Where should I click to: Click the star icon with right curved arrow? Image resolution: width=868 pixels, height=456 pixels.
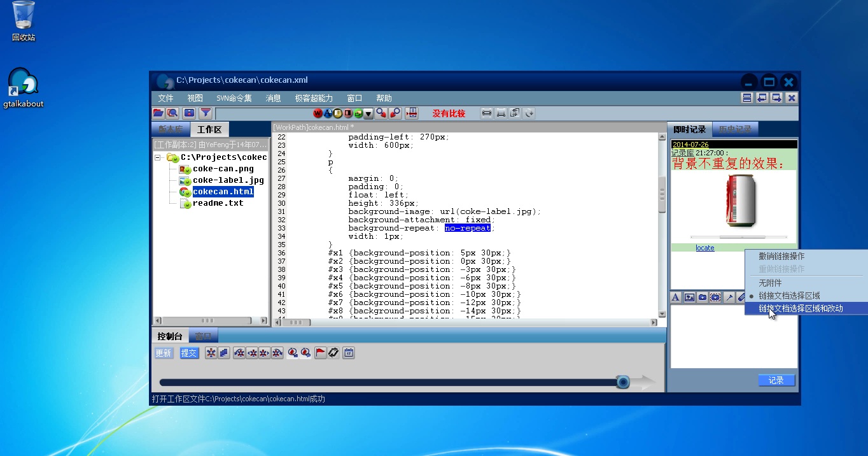(277, 353)
